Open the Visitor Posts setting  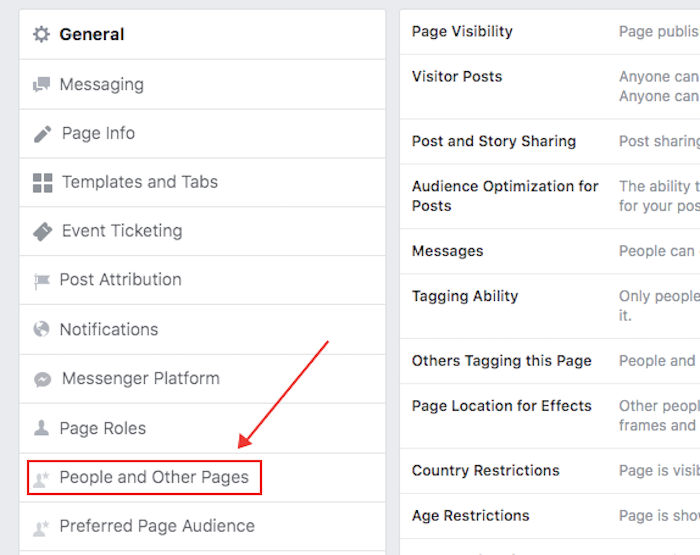[x=457, y=76]
